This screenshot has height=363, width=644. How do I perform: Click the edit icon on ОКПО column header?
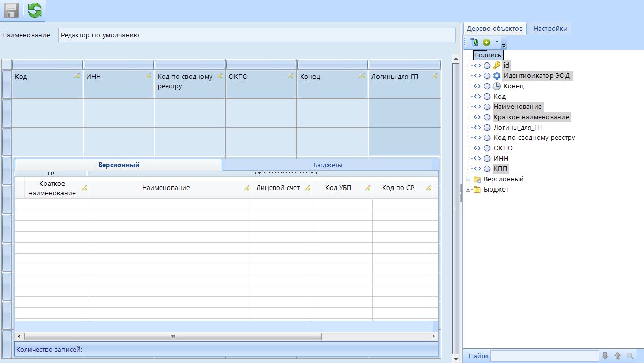[291, 76]
